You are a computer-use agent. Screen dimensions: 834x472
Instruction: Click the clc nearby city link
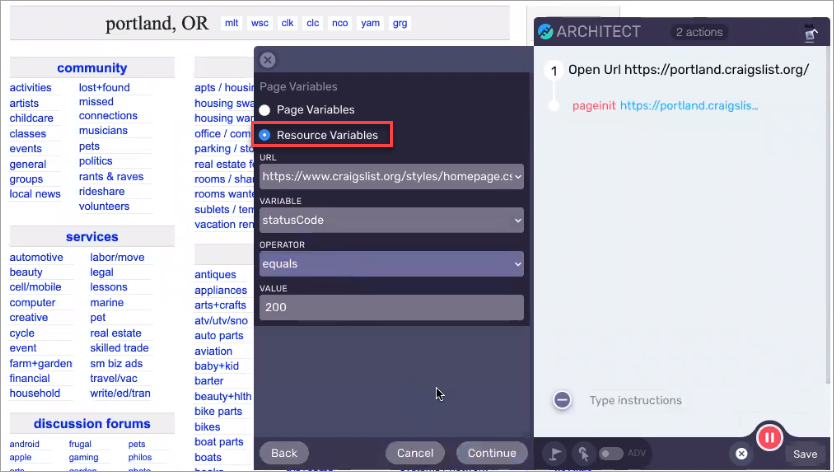pyautogui.click(x=313, y=23)
